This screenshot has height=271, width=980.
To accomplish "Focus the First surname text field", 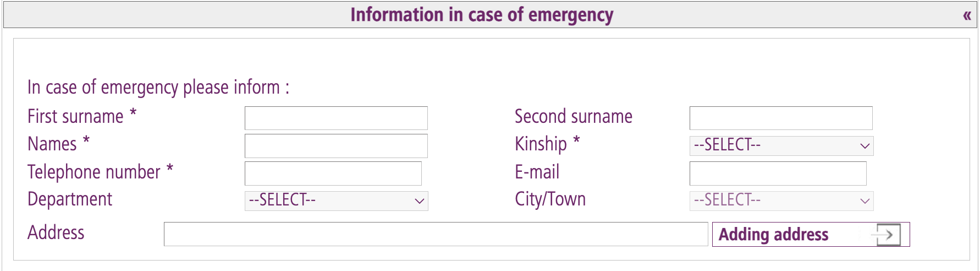I will 336,118.
